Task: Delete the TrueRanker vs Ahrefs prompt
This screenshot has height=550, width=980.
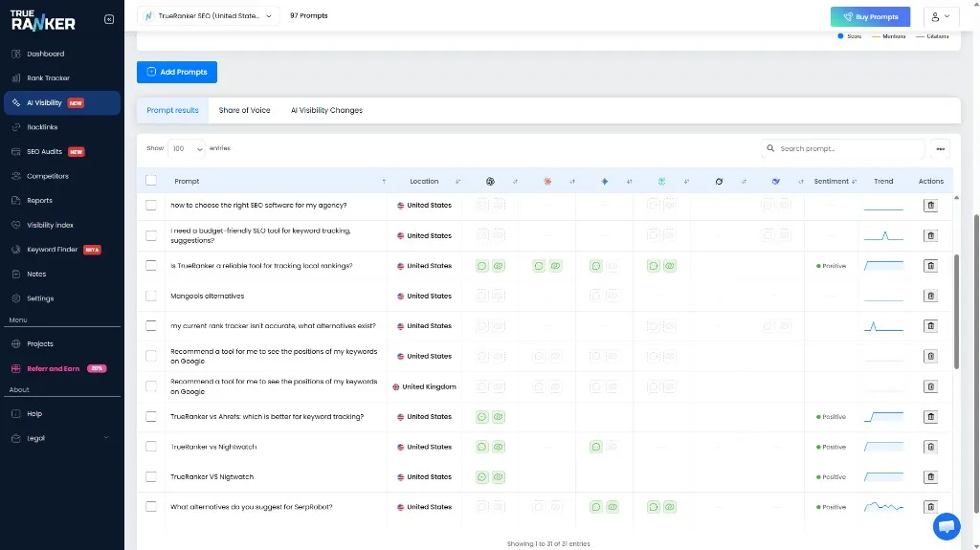Action: [x=930, y=416]
